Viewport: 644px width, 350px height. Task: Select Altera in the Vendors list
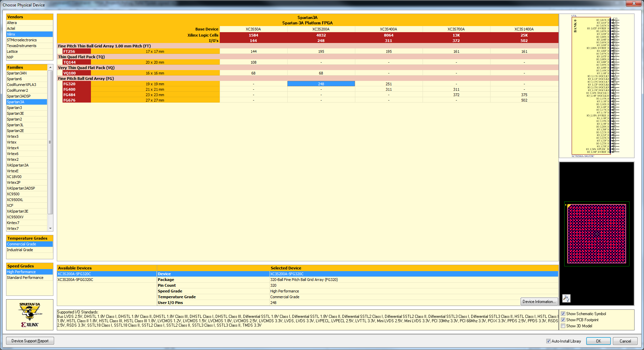12,22
